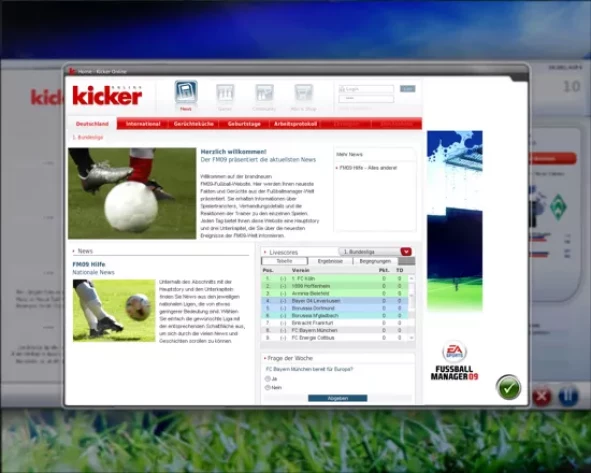Open the Community section icon
Viewport: 591px width, 473px height.
264,93
